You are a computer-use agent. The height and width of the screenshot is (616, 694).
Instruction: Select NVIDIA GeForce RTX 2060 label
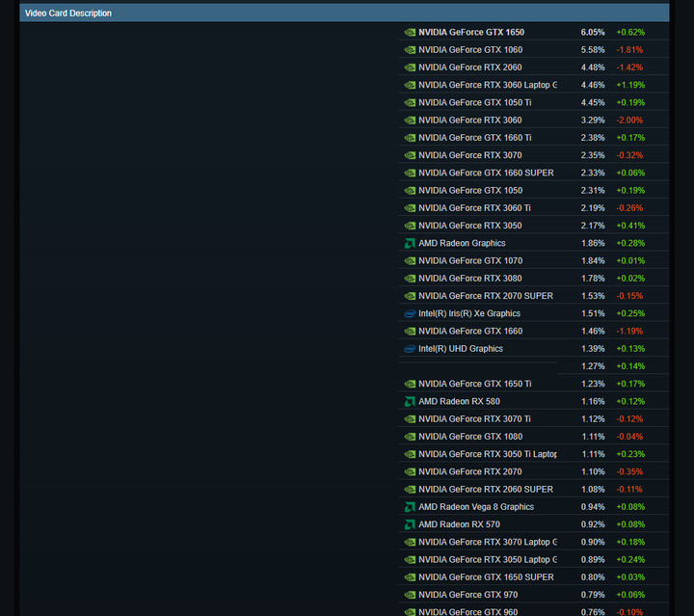[470, 67]
